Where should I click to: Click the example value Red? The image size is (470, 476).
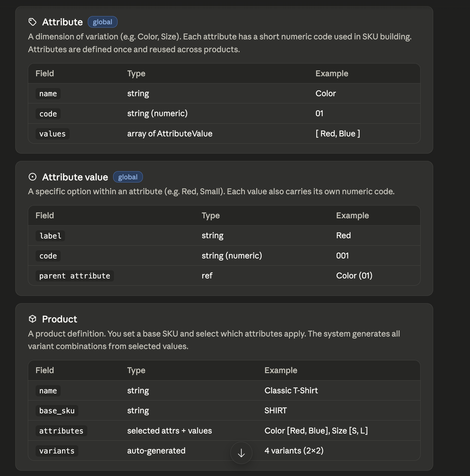(344, 235)
